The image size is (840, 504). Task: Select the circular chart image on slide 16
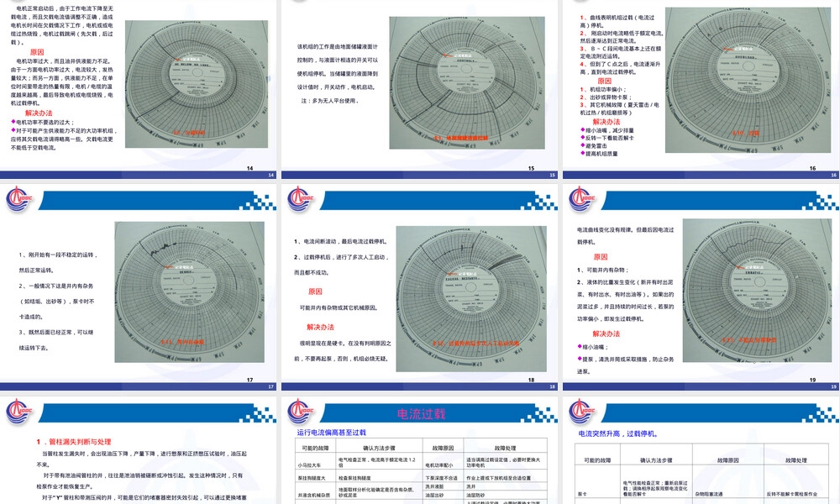point(748,81)
